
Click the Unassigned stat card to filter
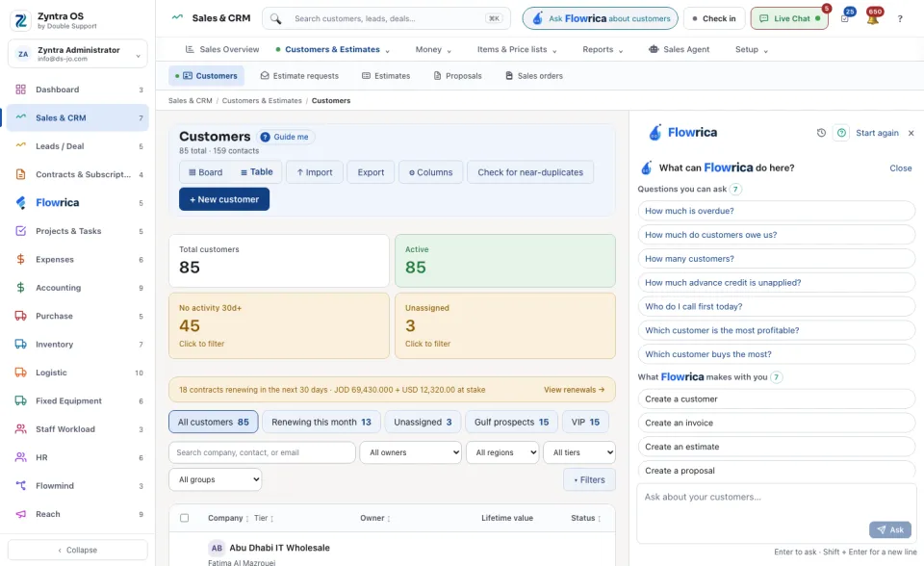[505, 325]
